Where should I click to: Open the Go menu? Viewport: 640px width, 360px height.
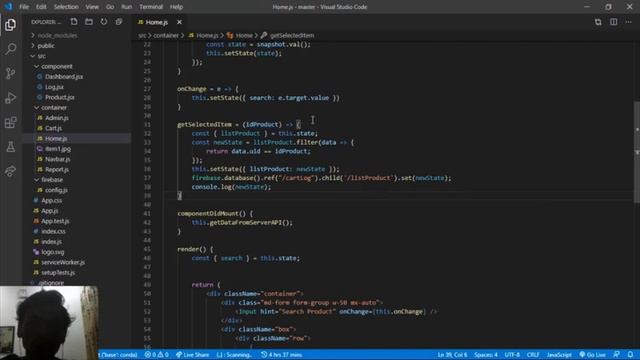click(110, 7)
